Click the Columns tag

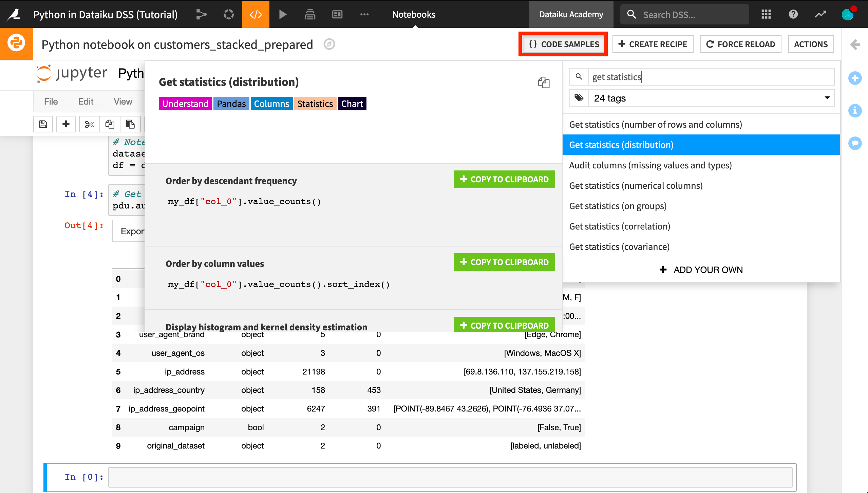point(271,104)
